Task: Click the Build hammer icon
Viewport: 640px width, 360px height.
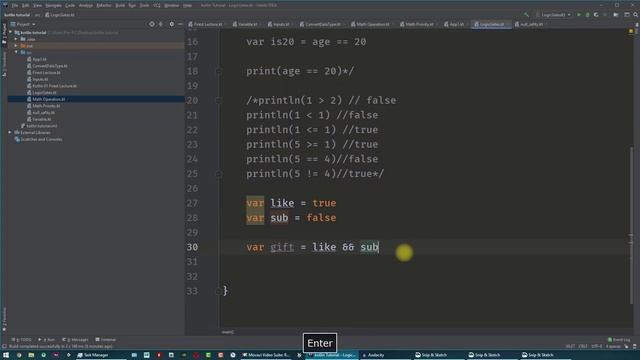Action: point(527,15)
